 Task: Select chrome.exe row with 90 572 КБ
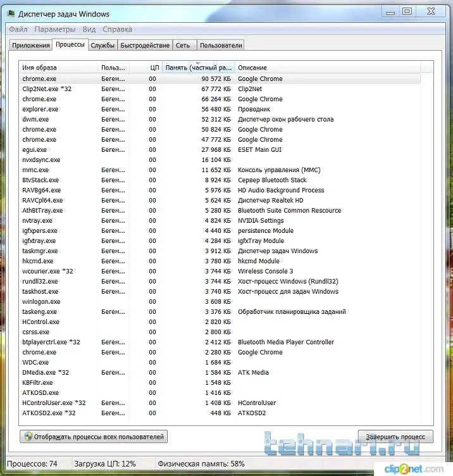[220, 79]
